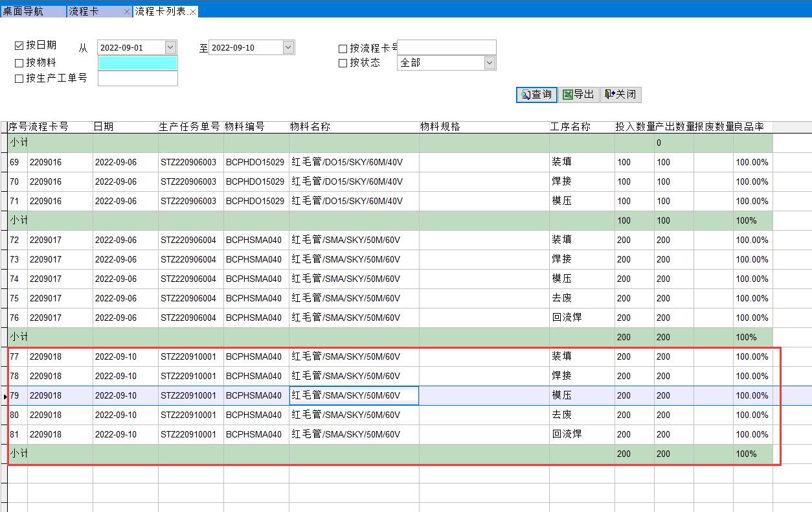Toggle the 按日期 checkbox
Viewport: 812px width, 512px height.
(x=19, y=45)
